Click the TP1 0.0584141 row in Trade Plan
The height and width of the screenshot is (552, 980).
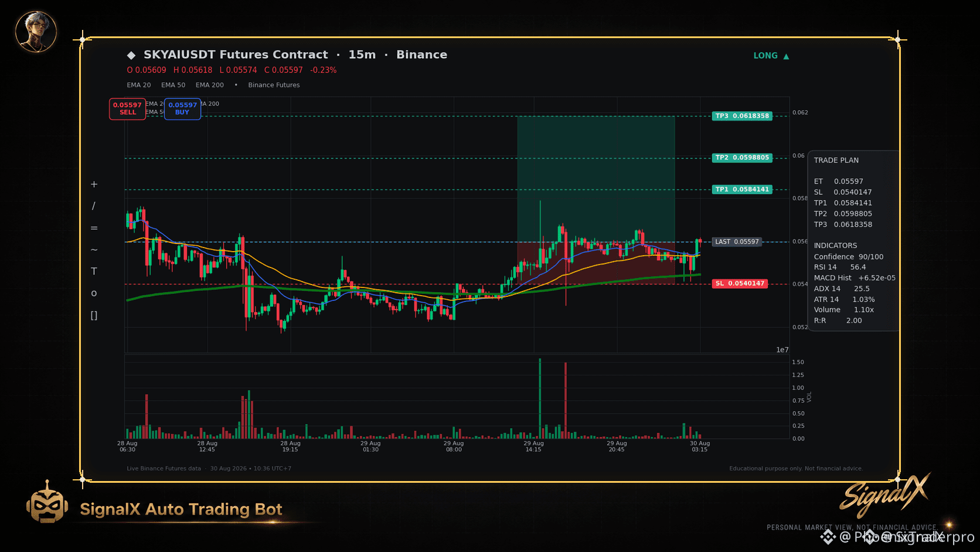(x=843, y=203)
